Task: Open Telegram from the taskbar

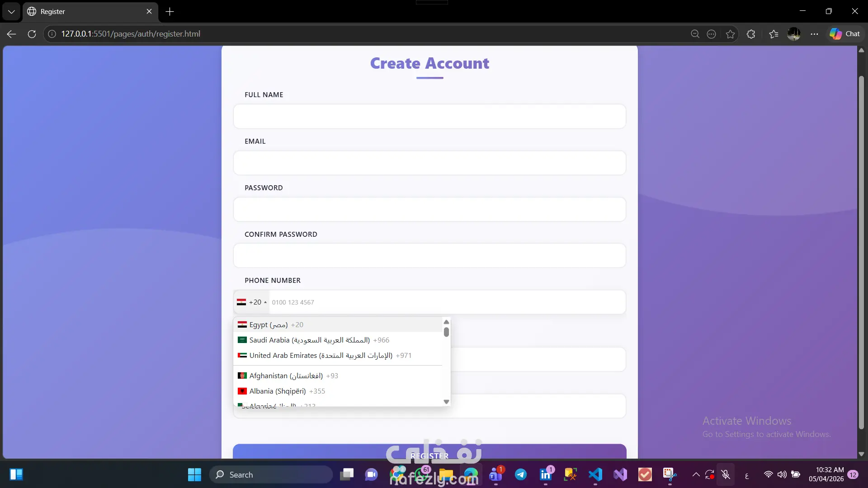Action: tap(521, 474)
